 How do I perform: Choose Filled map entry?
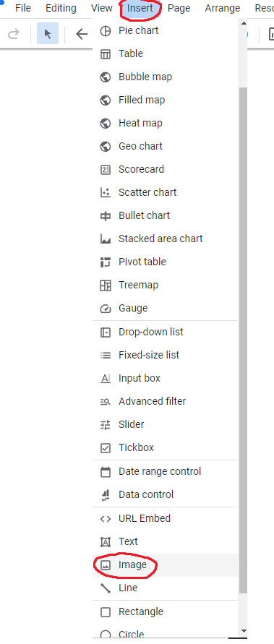165,100
